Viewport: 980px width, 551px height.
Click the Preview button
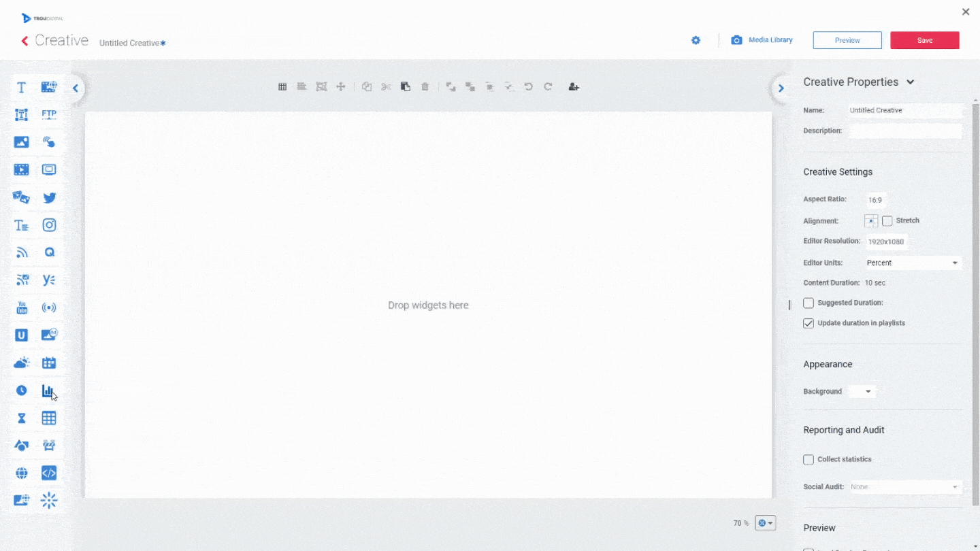[847, 40]
